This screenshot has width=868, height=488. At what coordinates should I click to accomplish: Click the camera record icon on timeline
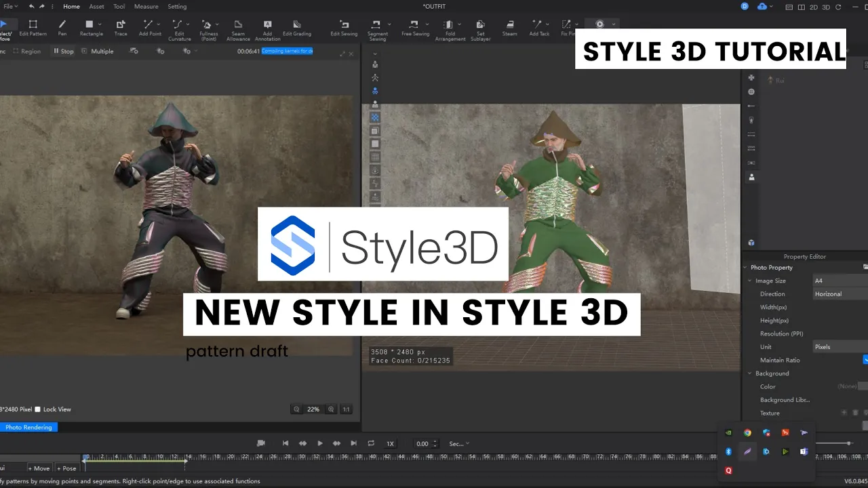261,443
